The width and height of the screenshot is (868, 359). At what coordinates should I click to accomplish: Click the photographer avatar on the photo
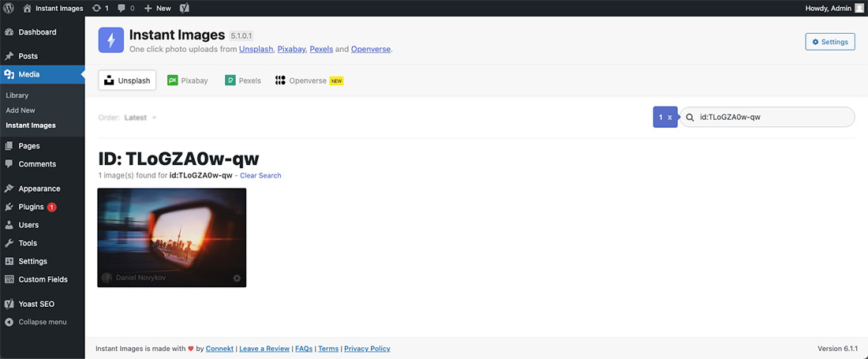pyautogui.click(x=107, y=279)
